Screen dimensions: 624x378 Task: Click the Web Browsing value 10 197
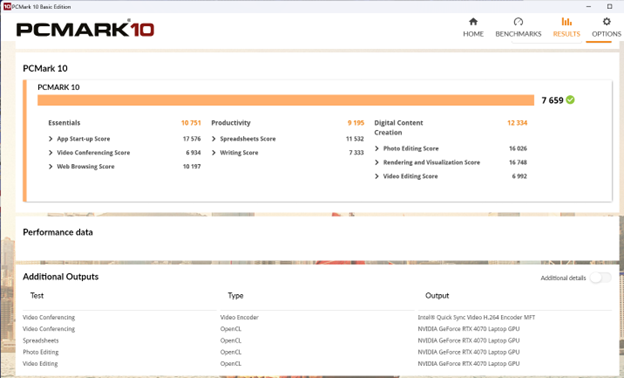(x=192, y=167)
